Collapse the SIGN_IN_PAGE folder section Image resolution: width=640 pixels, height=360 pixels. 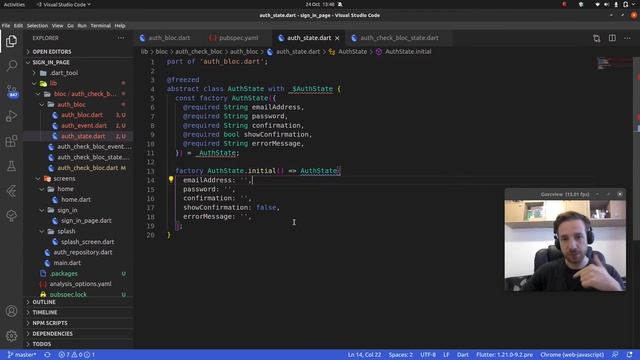(79, 62)
